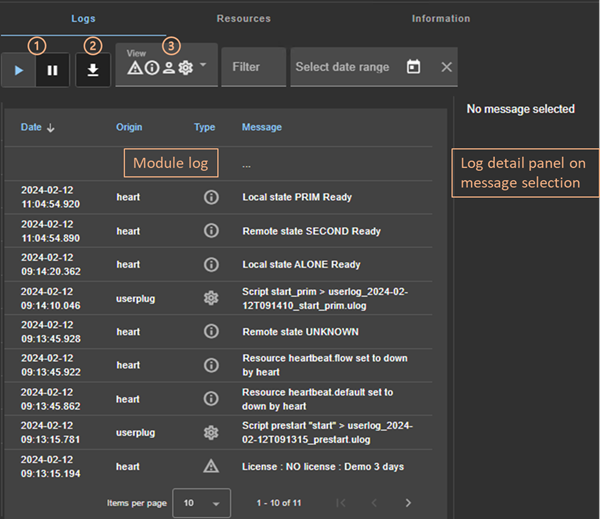Click gear icon on start_prim script row

tap(210, 297)
